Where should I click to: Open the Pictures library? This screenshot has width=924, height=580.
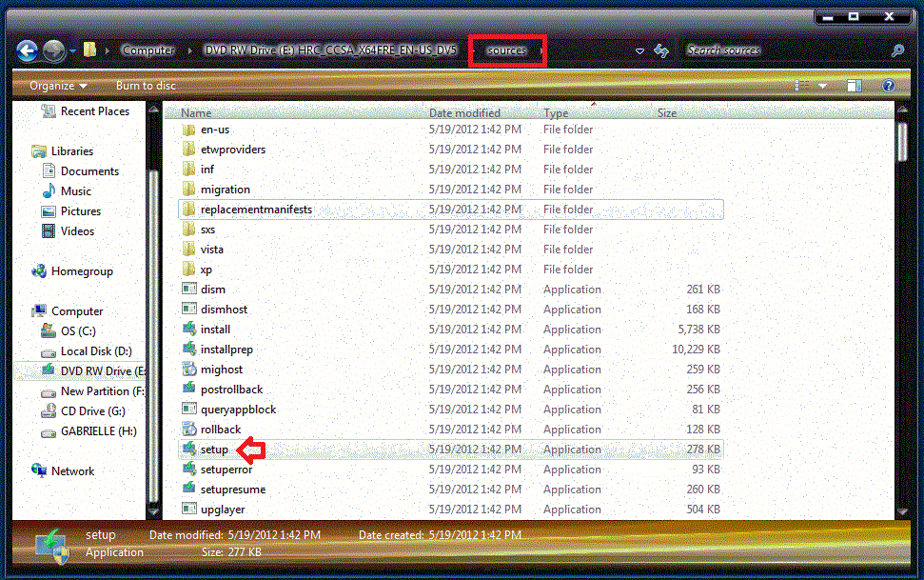click(x=70, y=211)
